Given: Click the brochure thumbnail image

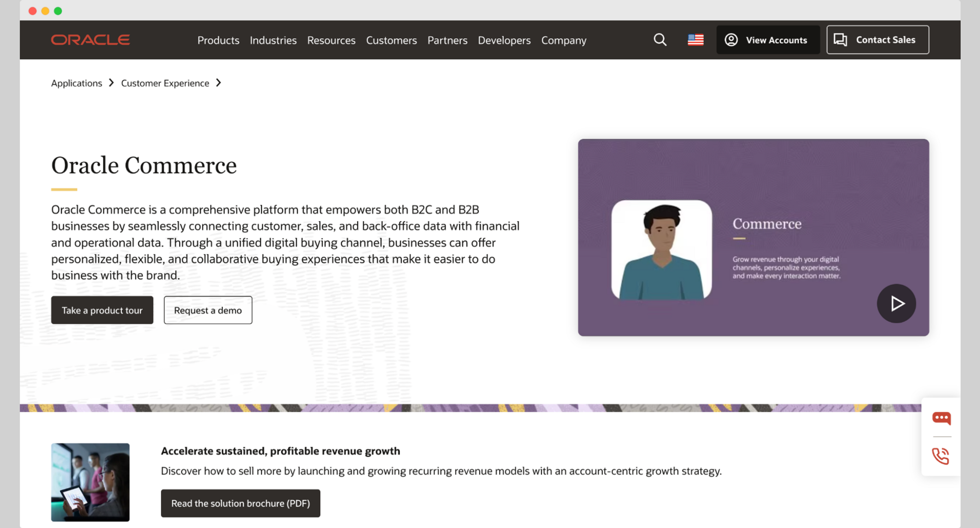Looking at the screenshot, I should (90, 482).
